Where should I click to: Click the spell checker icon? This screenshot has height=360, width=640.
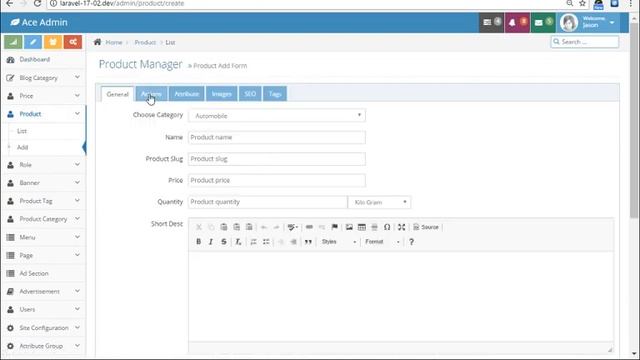point(292,227)
